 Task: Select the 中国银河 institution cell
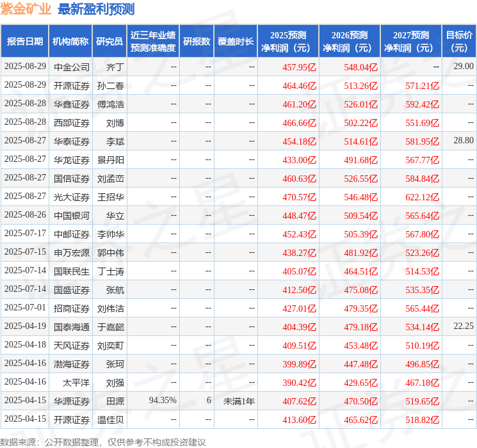pyautogui.click(x=72, y=216)
